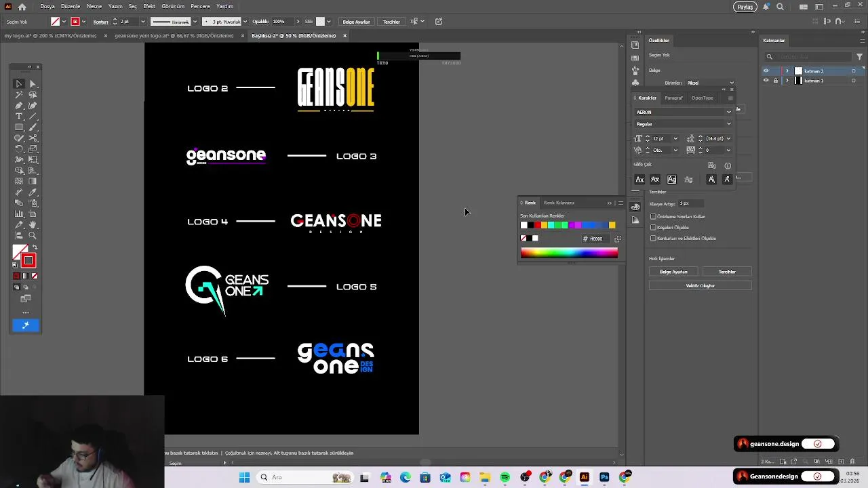The image size is (868, 488).
Task: Enable Önizleme Sınırları Kullan checkbox
Action: tap(653, 217)
